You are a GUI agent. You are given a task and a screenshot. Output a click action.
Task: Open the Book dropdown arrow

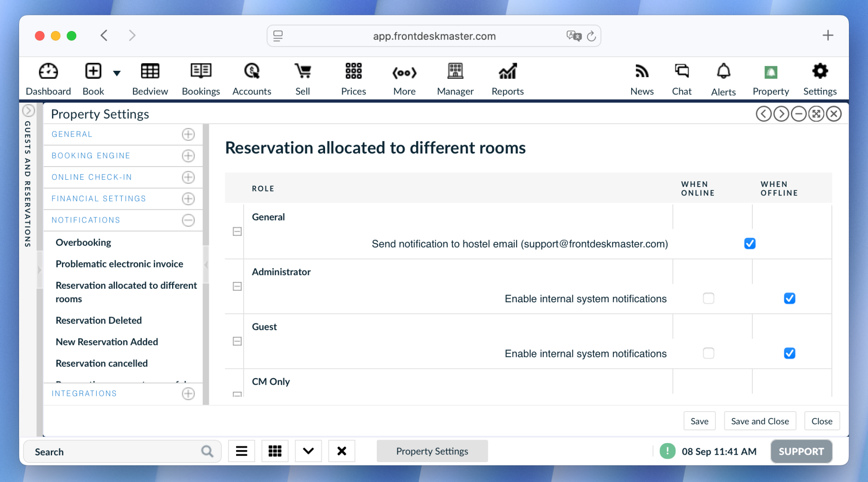click(117, 73)
